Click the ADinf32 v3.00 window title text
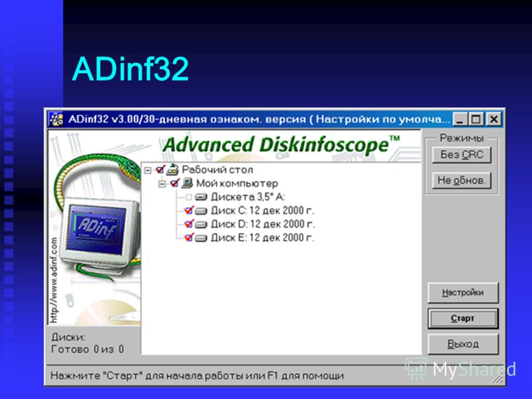 click(x=259, y=120)
